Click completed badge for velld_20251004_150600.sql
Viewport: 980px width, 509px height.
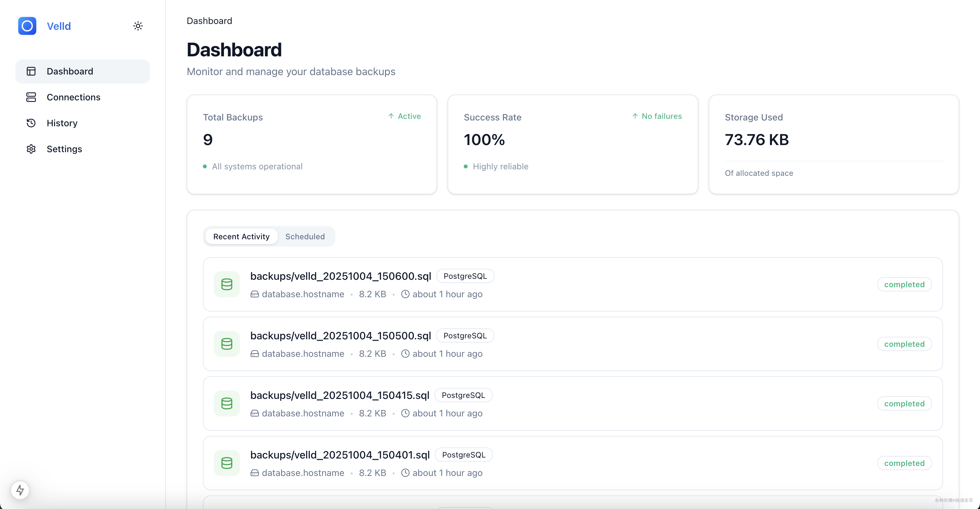tap(904, 284)
